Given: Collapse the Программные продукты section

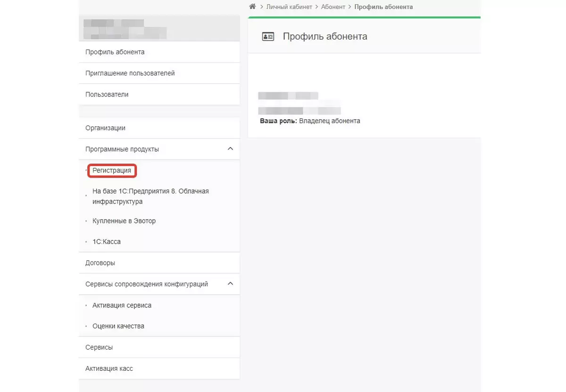Looking at the screenshot, I should [230, 149].
